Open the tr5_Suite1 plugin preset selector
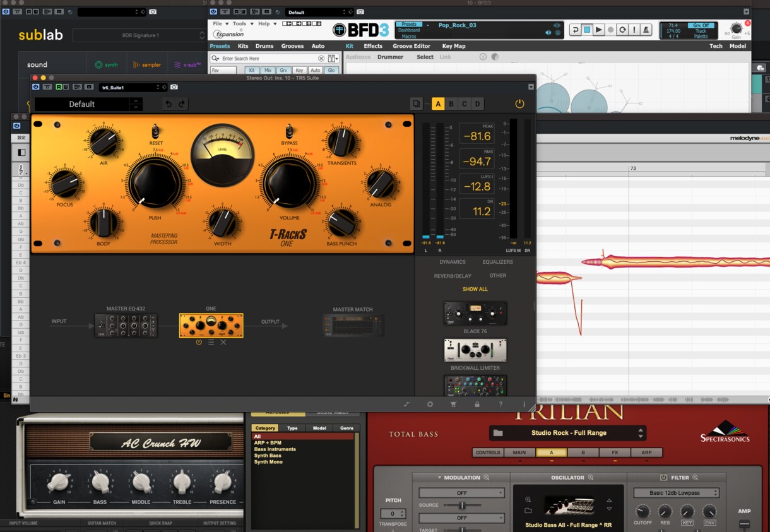 132,87
